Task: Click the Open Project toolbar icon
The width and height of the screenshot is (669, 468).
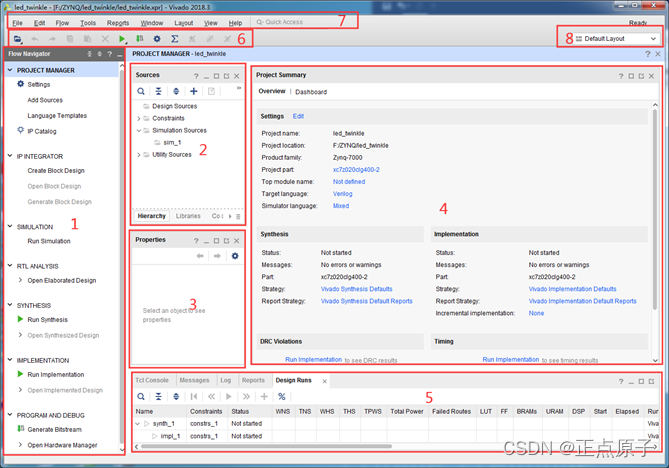Action: [x=17, y=39]
